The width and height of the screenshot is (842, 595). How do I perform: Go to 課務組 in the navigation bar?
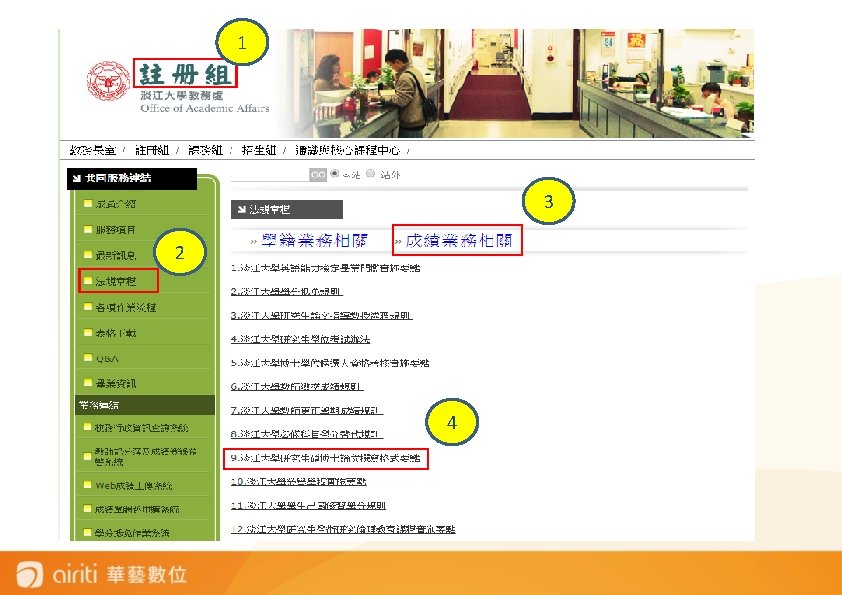point(205,150)
